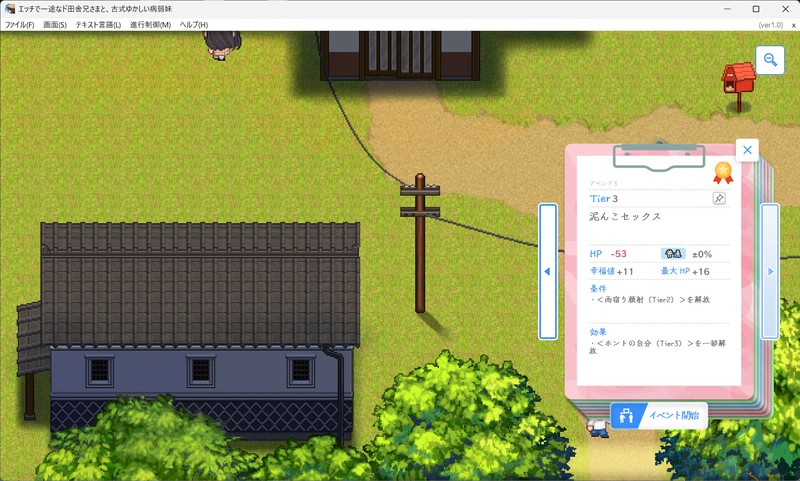Click the metal clip atop the clipboard
The width and height of the screenshot is (800, 481).
tap(659, 154)
